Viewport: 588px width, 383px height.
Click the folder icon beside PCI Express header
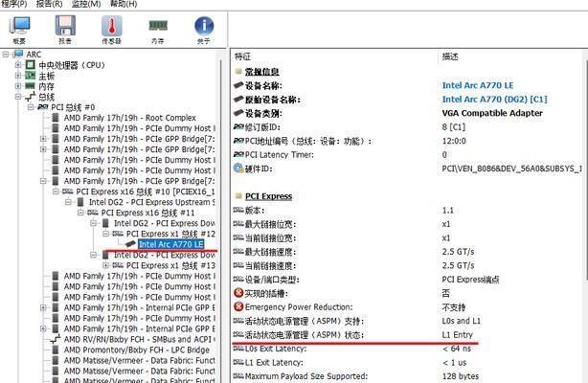(x=238, y=196)
